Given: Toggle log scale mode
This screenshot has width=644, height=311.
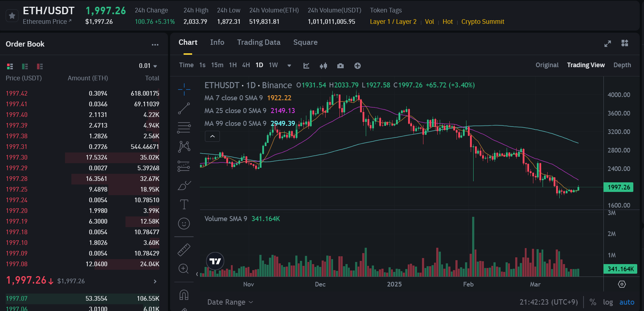Looking at the screenshot, I should tap(608, 302).
